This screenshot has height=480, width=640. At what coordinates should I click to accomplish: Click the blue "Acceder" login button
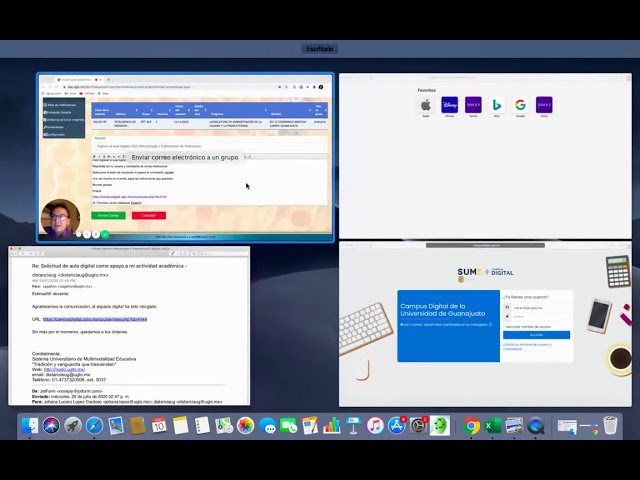pos(537,335)
